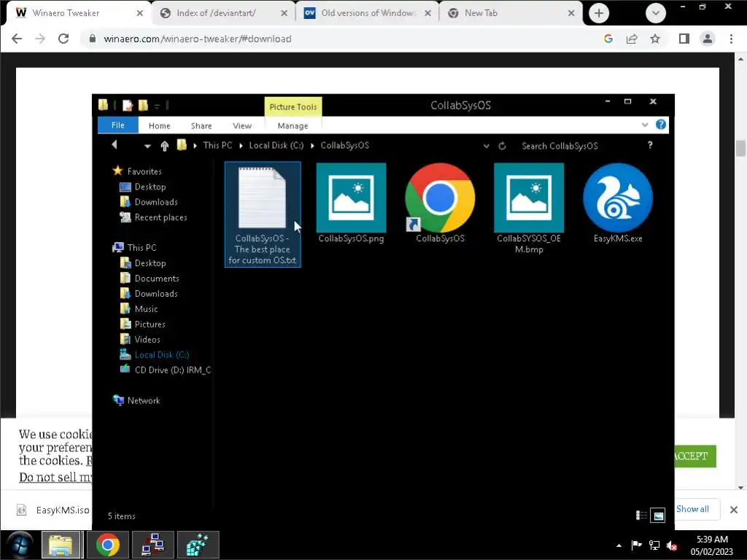Go back in Chrome
Viewport: 747px width, 560px height.
coord(17,39)
